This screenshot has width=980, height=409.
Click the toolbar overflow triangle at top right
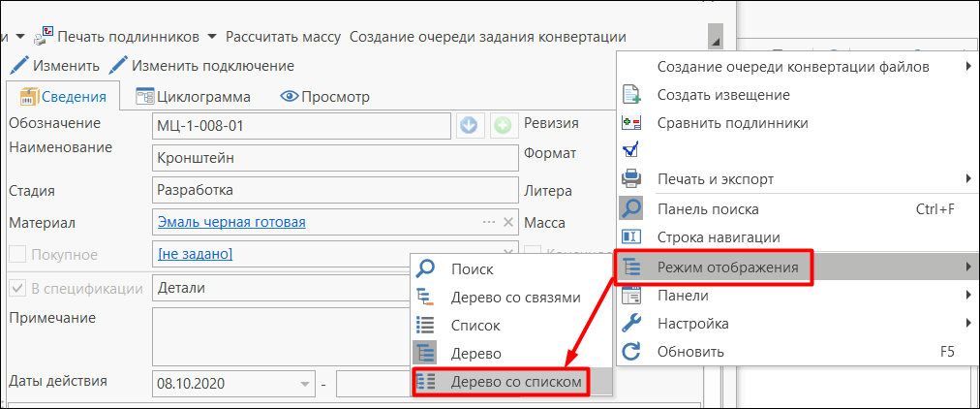[x=716, y=36]
